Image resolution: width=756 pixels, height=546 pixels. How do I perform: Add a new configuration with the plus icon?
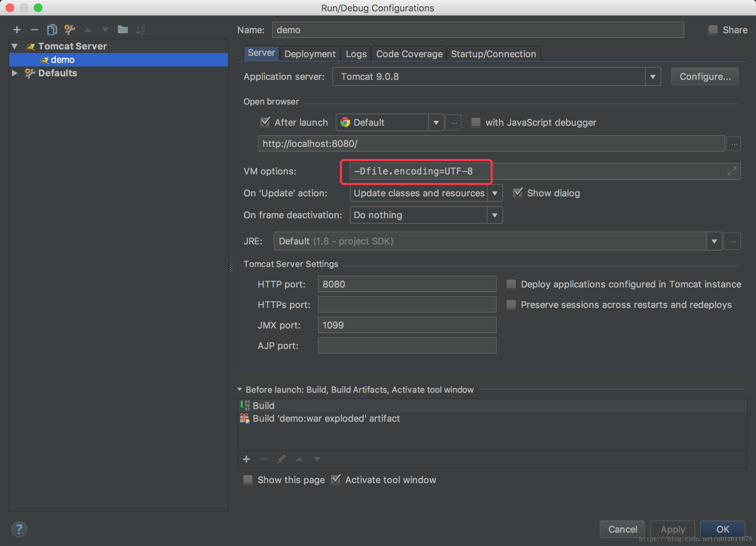17,30
